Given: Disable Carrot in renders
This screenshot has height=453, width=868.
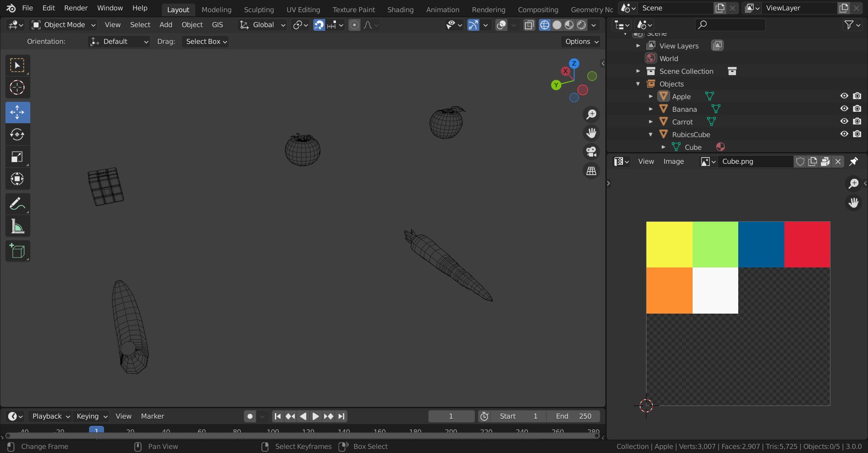Looking at the screenshot, I should pyautogui.click(x=857, y=121).
